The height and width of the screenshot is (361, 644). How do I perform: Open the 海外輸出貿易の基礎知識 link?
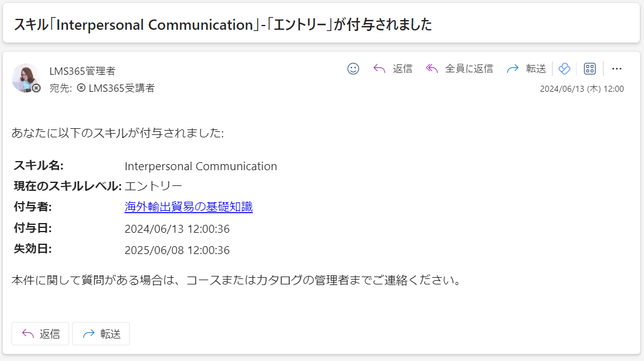click(189, 207)
